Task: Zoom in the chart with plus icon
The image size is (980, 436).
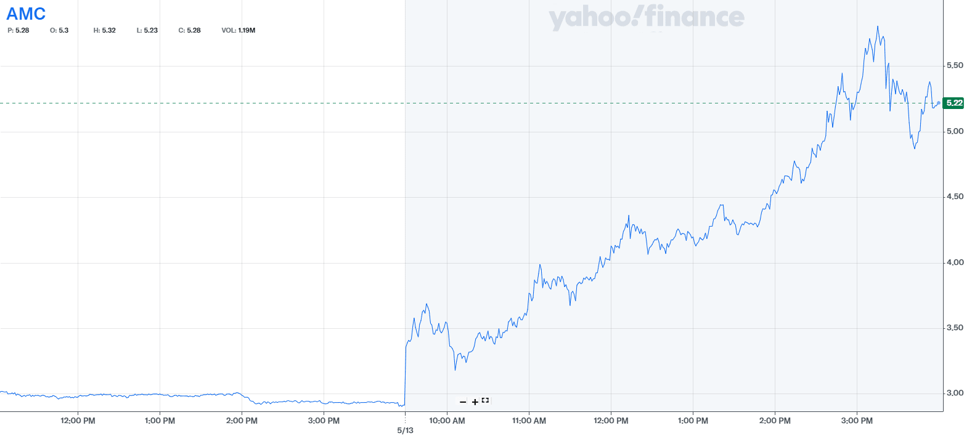Action: coord(475,402)
